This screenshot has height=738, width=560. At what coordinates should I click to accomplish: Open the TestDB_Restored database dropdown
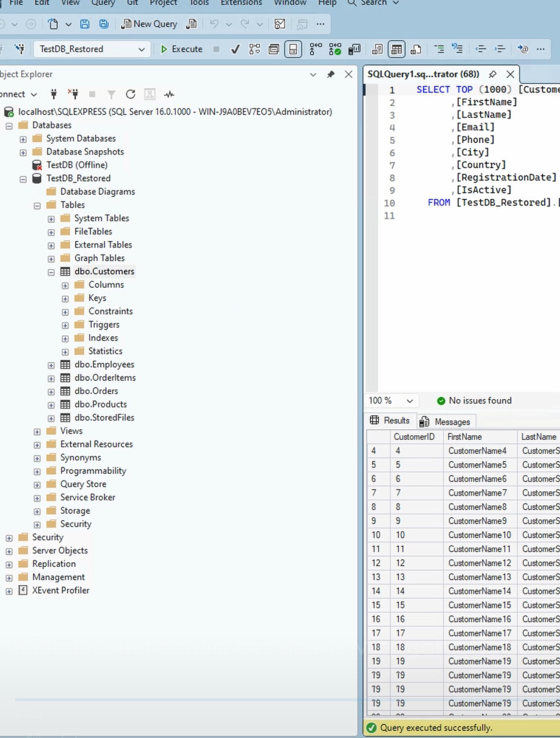[x=92, y=49]
